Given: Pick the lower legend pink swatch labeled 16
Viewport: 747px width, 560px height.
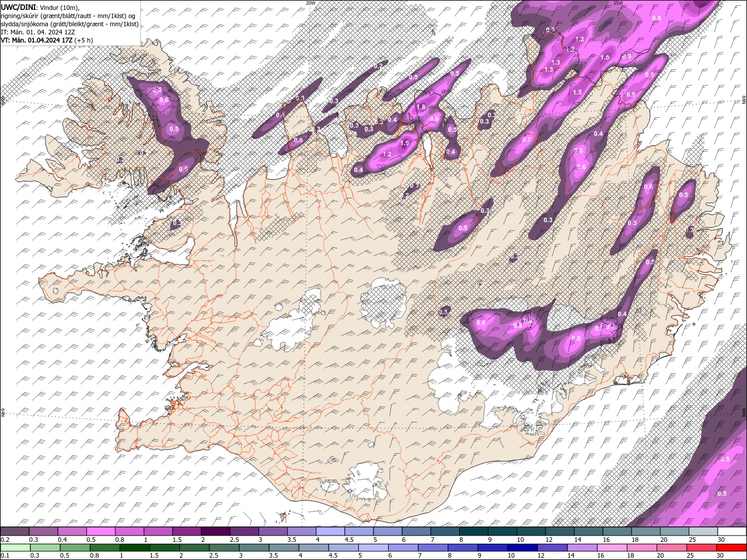Looking at the screenshot, I should (612, 547).
